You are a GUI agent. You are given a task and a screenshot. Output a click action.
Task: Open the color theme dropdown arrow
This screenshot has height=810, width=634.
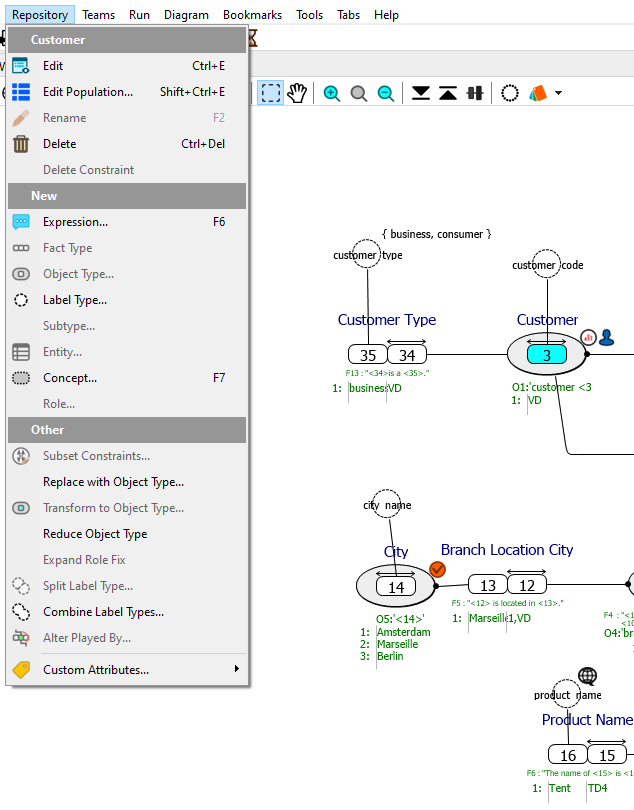coord(558,93)
